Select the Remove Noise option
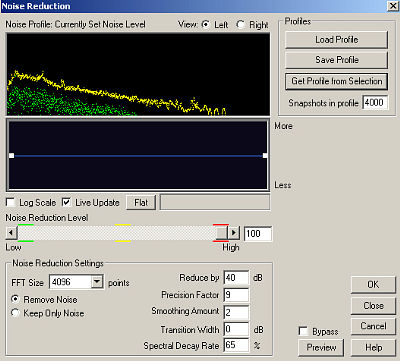This screenshot has height=361, width=400. click(x=15, y=299)
